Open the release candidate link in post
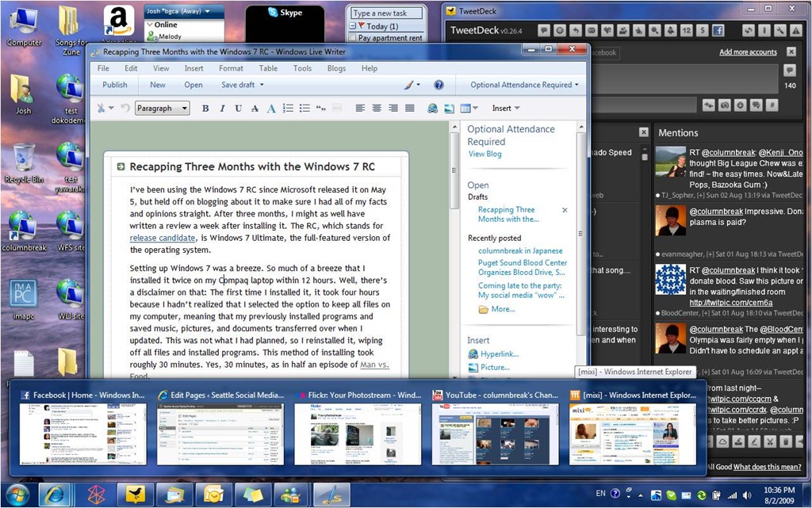The width and height of the screenshot is (812, 508). coord(163,238)
